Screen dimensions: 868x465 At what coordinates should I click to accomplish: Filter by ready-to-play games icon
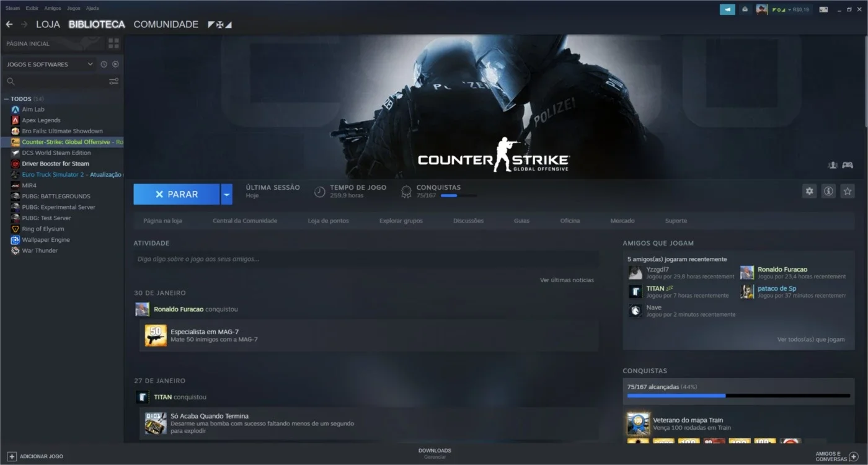point(115,64)
